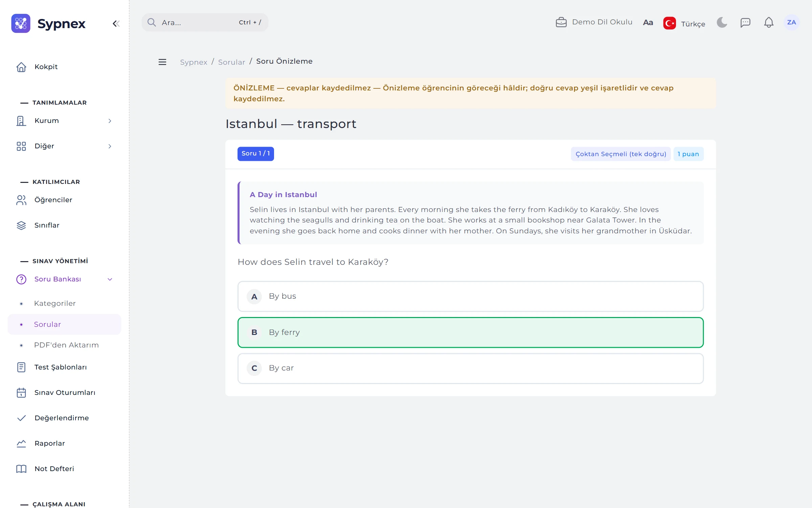Click the Öğrenciler people icon
This screenshot has width=812, height=508.
[x=21, y=200]
